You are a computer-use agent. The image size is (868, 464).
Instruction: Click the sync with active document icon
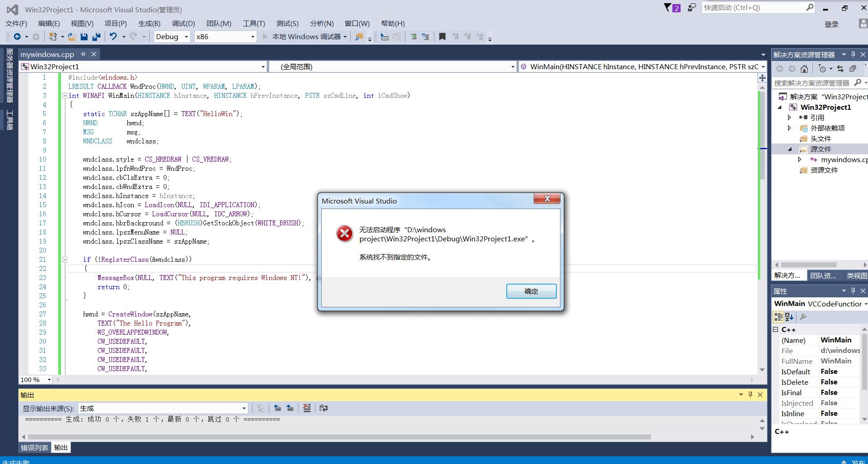coord(840,69)
